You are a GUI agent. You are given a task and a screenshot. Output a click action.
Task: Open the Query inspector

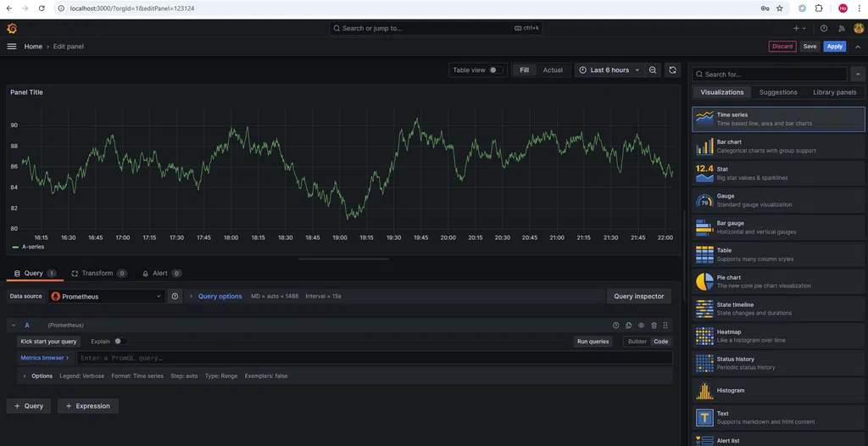point(639,297)
